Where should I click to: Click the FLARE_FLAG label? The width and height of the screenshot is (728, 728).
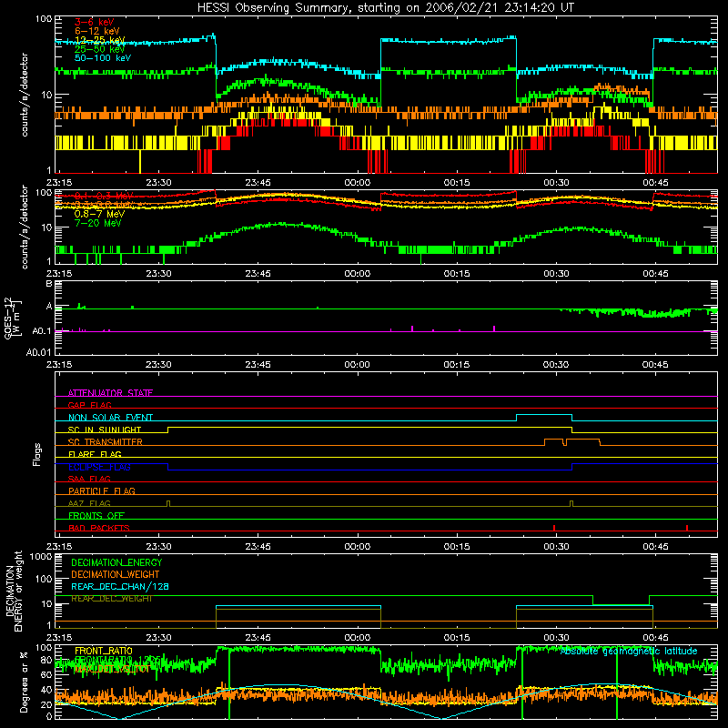click(95, 454)
